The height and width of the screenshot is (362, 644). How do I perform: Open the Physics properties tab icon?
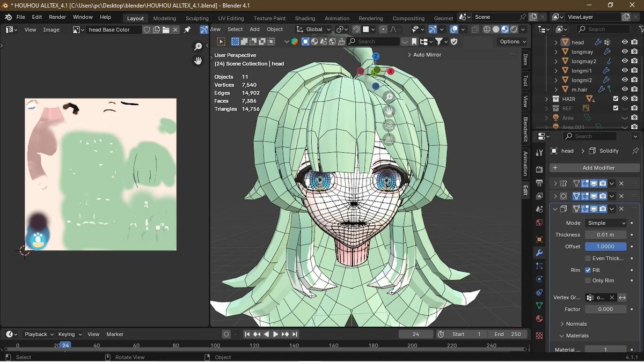point(539,279)
